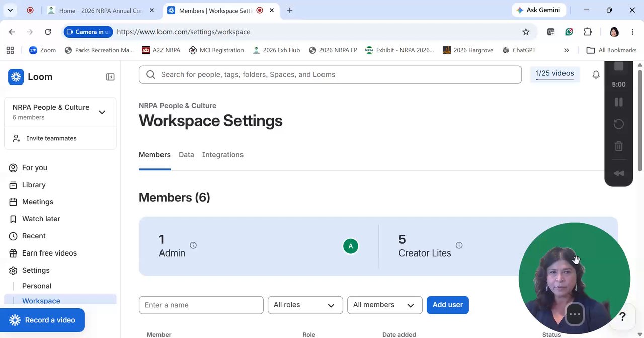Focus the Loom search field
This screenshot has width=644, height=338.
click(330, 75)
